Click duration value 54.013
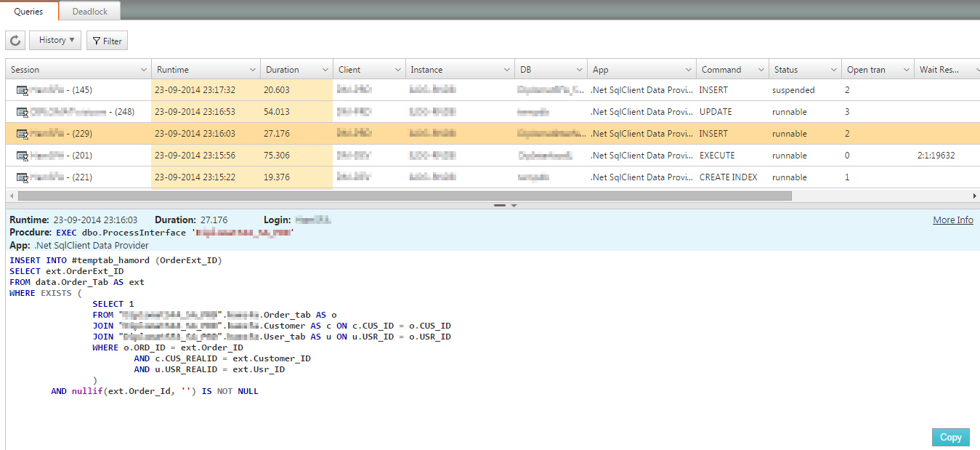Screen dimensions: 980x450 277,112
